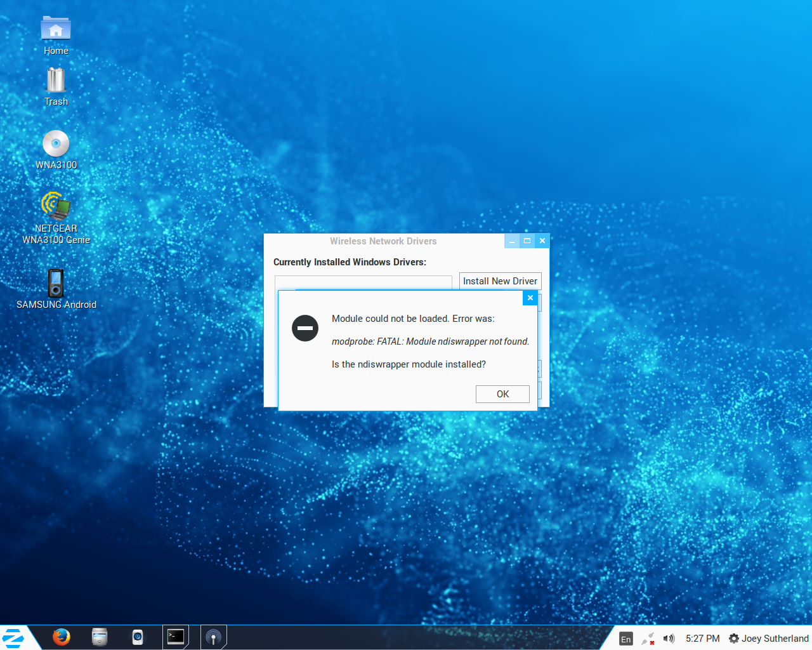812x650 pixels.
Task: Open the En keyboard language indicator
Action: coord(626,639)
